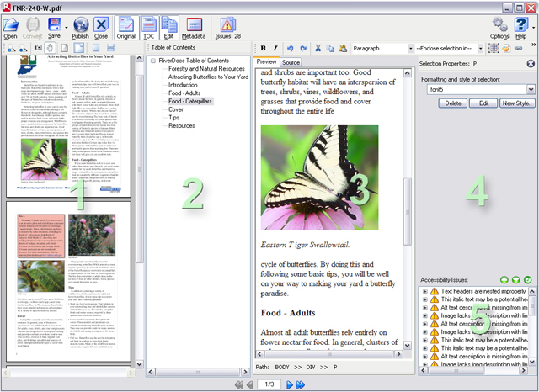The image size is (539, 392).
Task: Open the Help dropdown arrow
Action: 533,28
